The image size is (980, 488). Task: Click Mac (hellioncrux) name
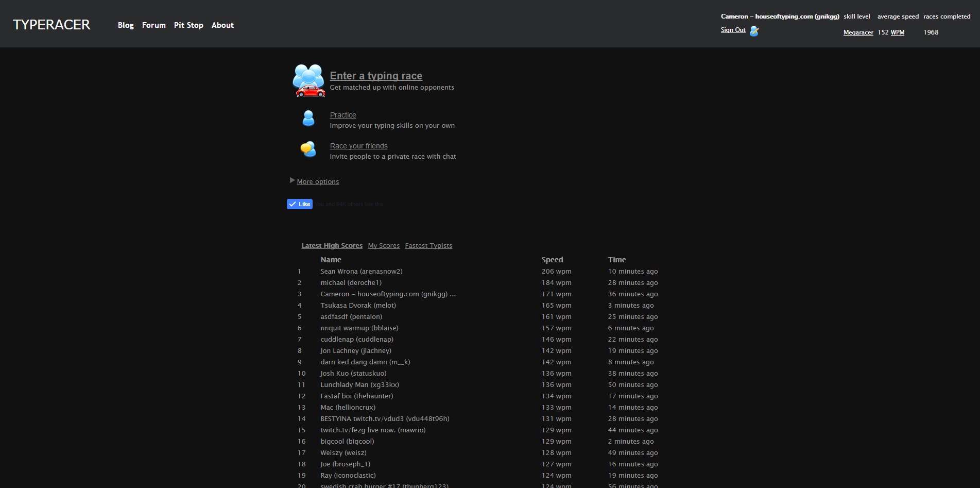pyautogui.click(x=348, y=408)
